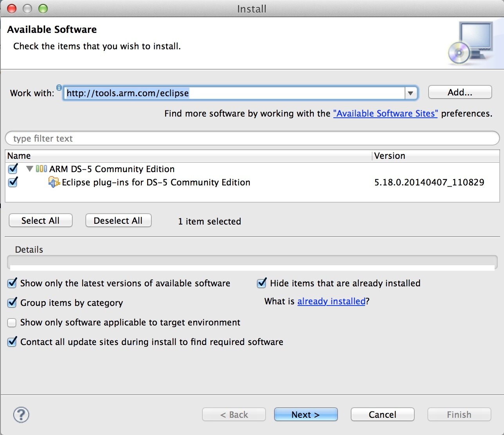Click the ARM DS-5 category icon
Viewport: 504px width, 435px height.
[41, 169]
